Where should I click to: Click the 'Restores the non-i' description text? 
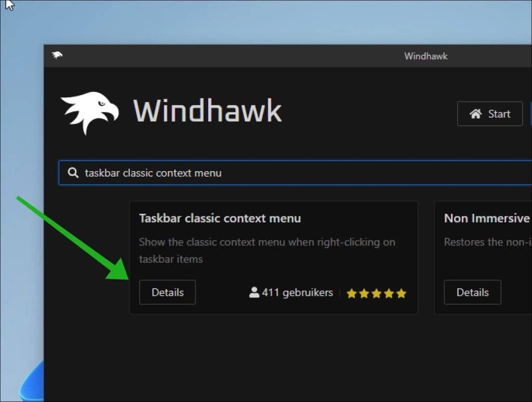[x=488, y=242]
